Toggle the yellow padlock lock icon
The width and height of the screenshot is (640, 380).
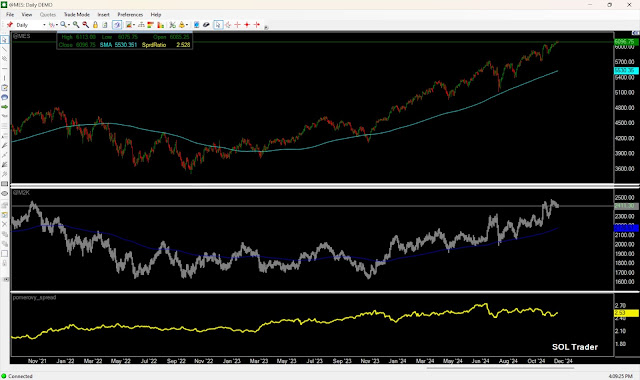point(95,25)
